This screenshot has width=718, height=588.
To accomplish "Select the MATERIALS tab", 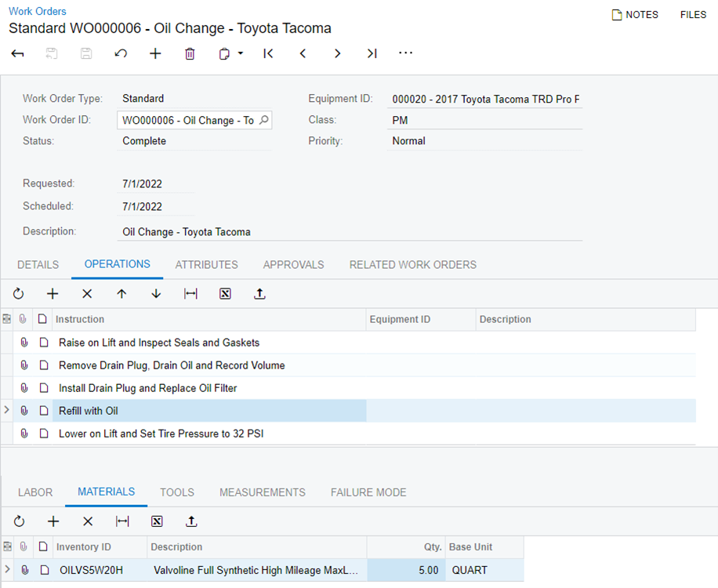I will click(x=107, y=492).
